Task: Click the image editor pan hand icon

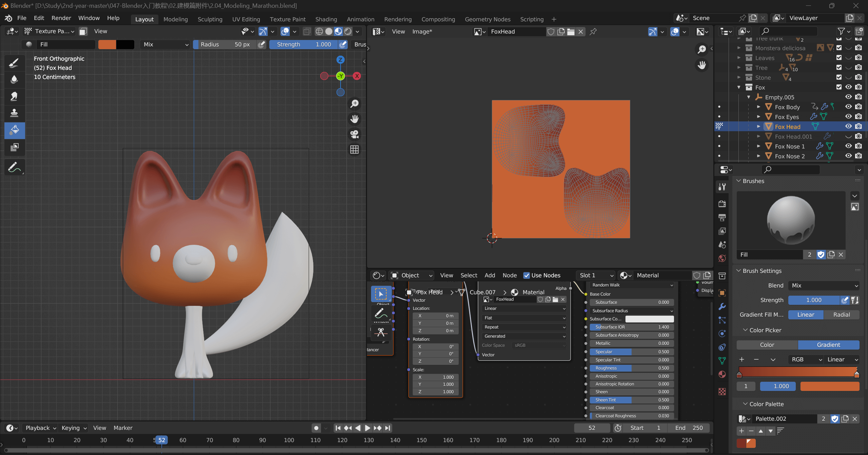Action: coord(702,65)
